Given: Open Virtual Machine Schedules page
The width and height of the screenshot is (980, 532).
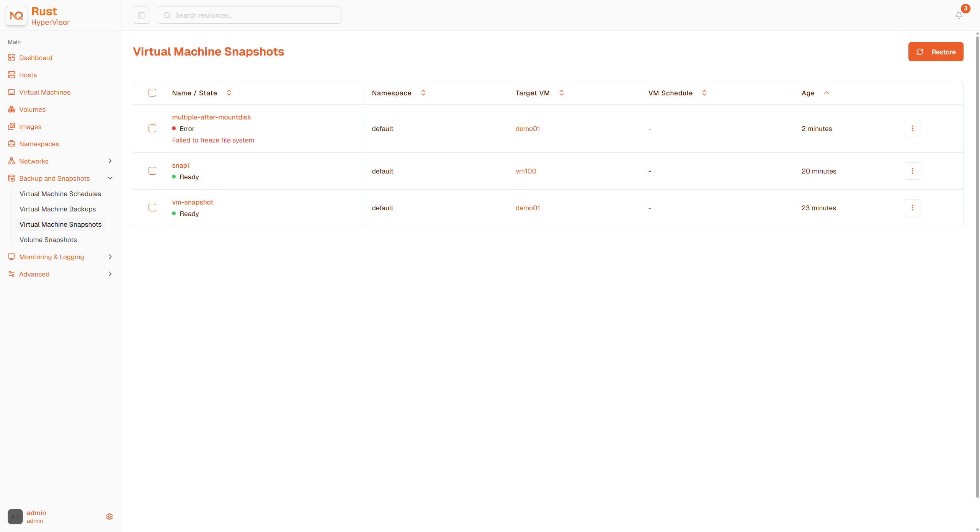Looking at the screenshot, I should tap(60, 194).
